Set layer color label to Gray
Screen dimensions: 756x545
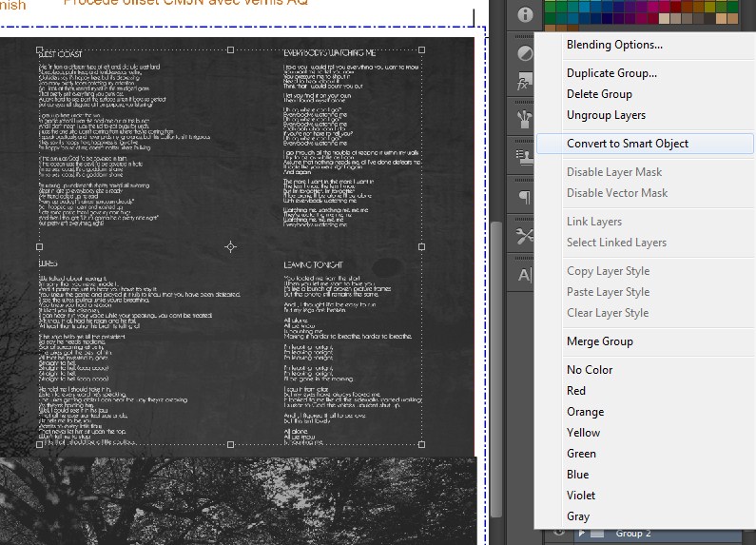578,516
